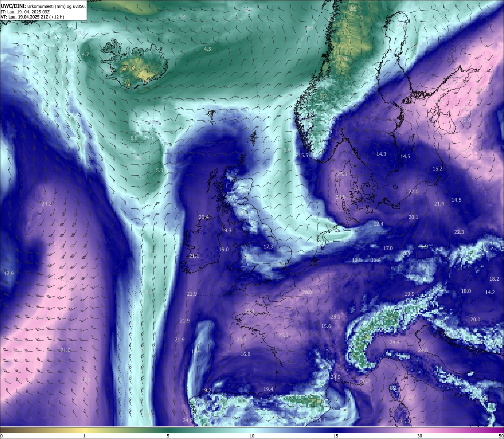Screen dimensions: 504x439
Task: Click the '50' tick on the color scale
Action: pyautogui.click(x=501, y=435)
